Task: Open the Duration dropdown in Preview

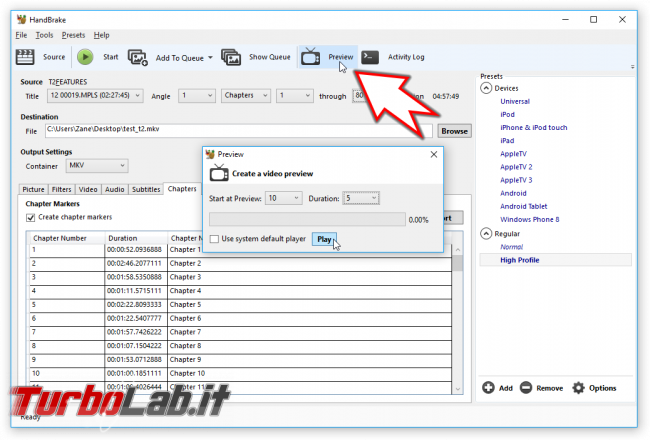Action: [x=361, y=198]
